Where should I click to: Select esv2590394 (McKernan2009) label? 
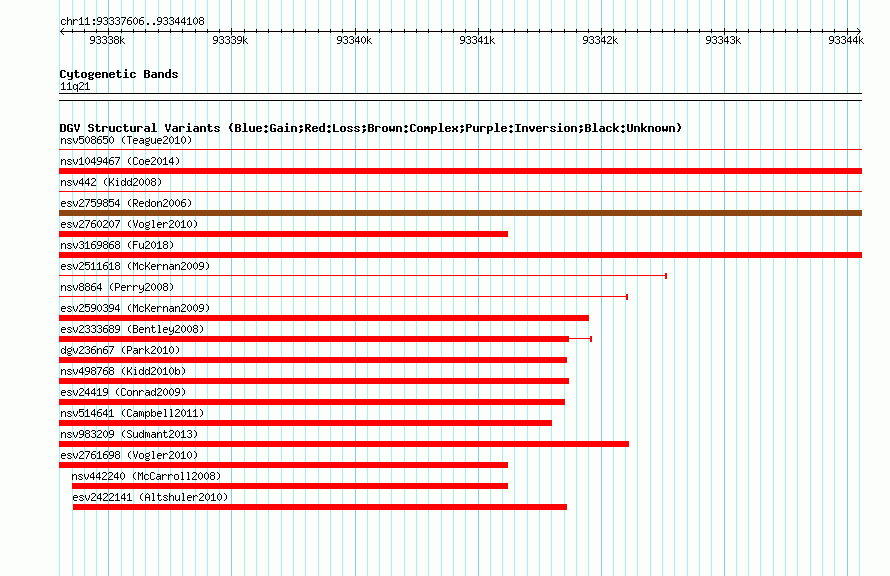click(135, 308)
